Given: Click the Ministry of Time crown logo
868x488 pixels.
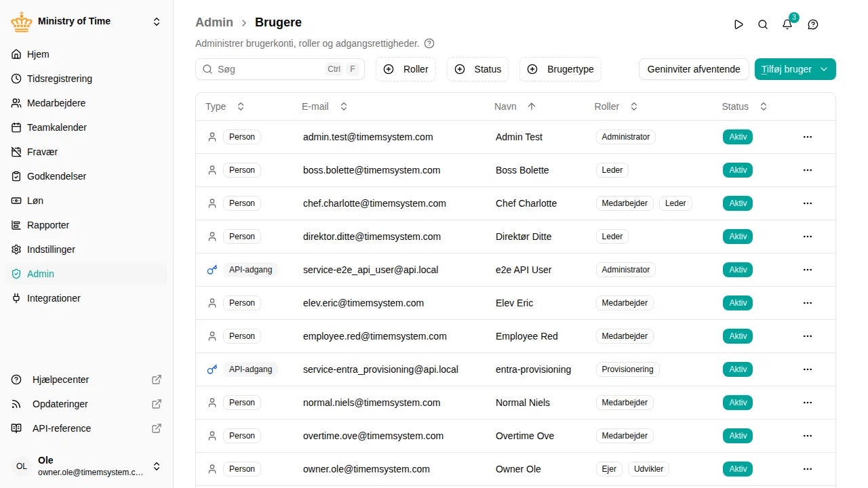Looking at the screenshot, I should [x=22, y=22].
